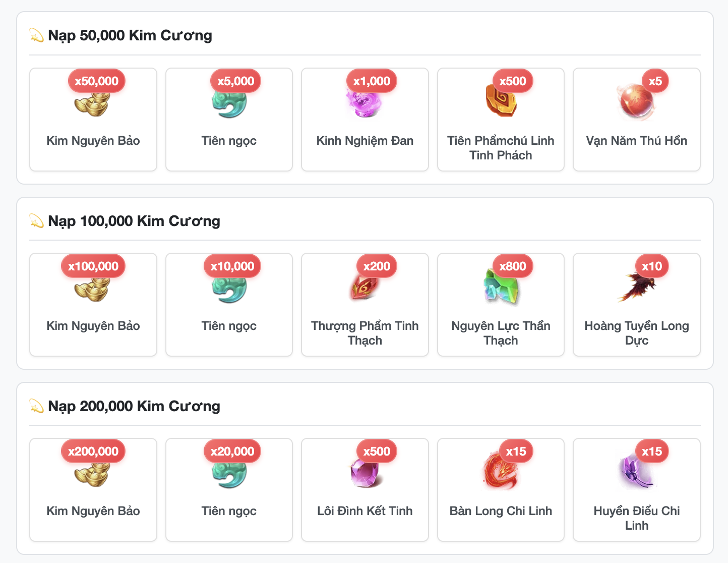This screenshot has height=563, width=728.
Task: Click the x800 quantity badge
Action: [x=513, y=266]
